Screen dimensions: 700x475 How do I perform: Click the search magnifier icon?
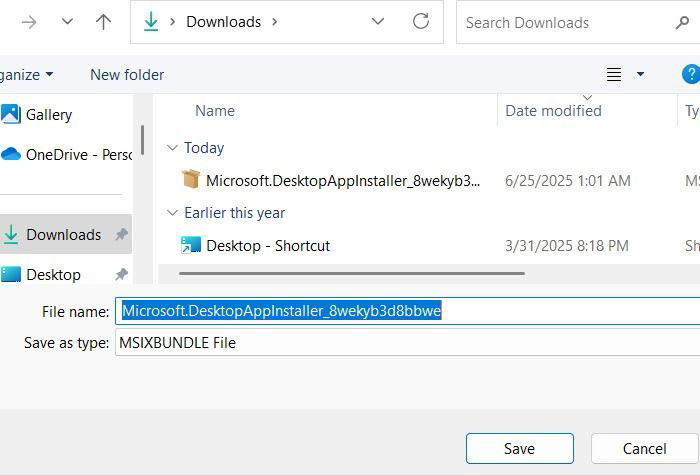point(683,22)
